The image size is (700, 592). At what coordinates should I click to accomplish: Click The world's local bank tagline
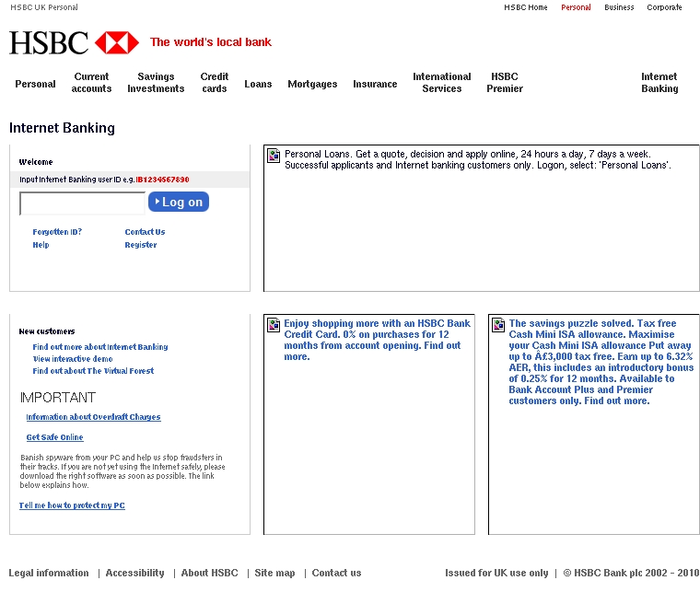point(211,42)
